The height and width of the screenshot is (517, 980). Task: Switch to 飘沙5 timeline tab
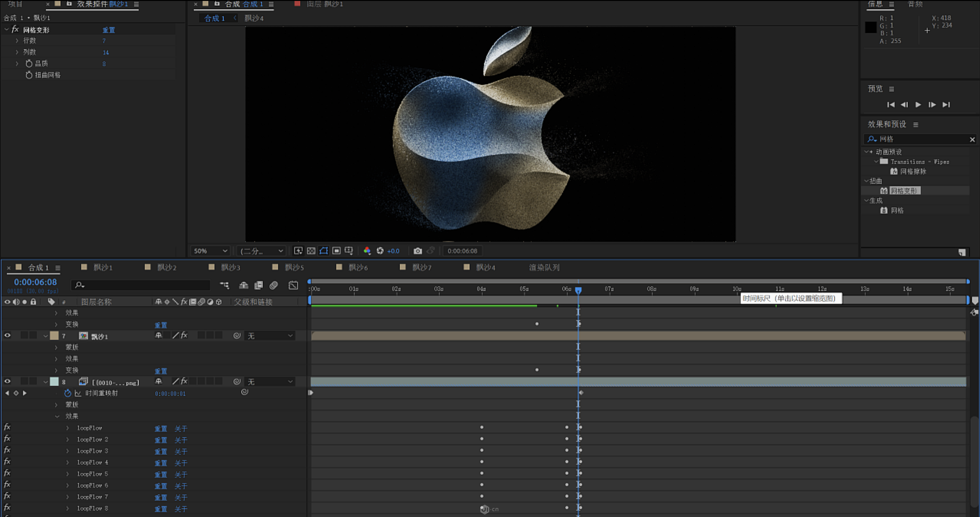(294, 268)
